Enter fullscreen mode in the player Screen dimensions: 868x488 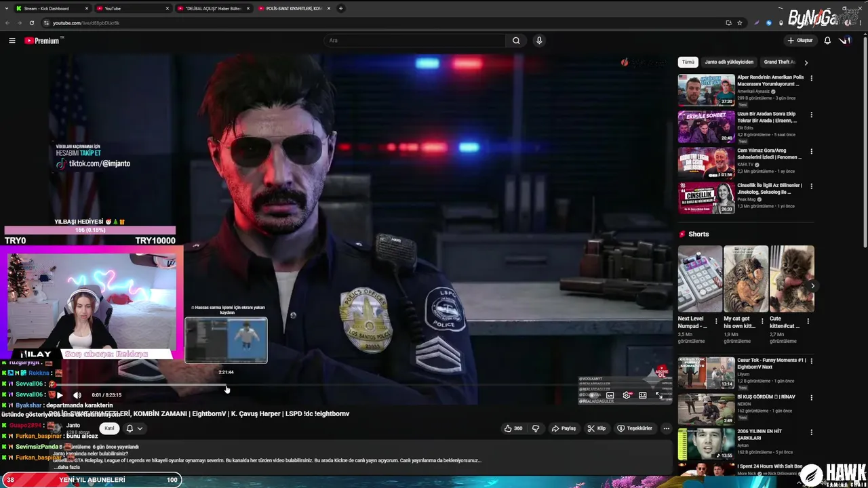pyautogui.click(x=659, y=395)
